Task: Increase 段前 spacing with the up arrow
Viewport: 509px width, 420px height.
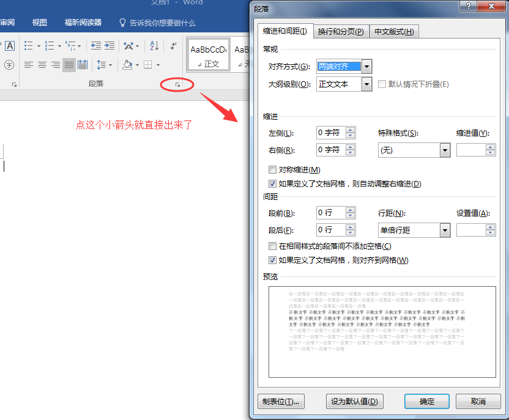Action: click(349, 210)
